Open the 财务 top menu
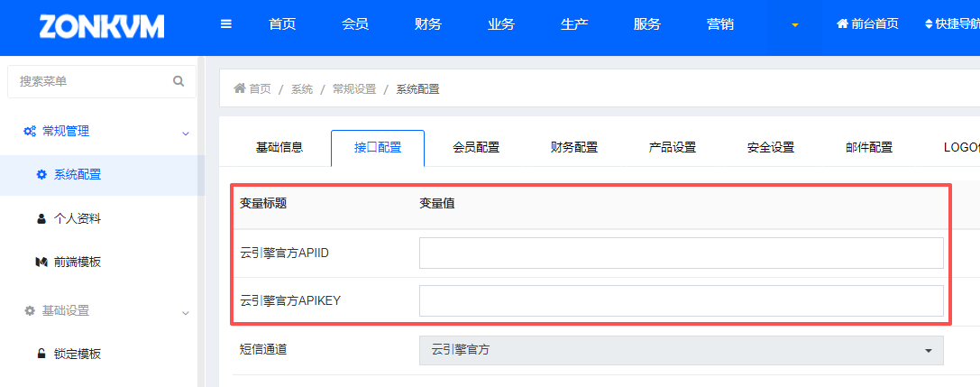The height and width of the screenshot is (387, 980). pos(428,24)
